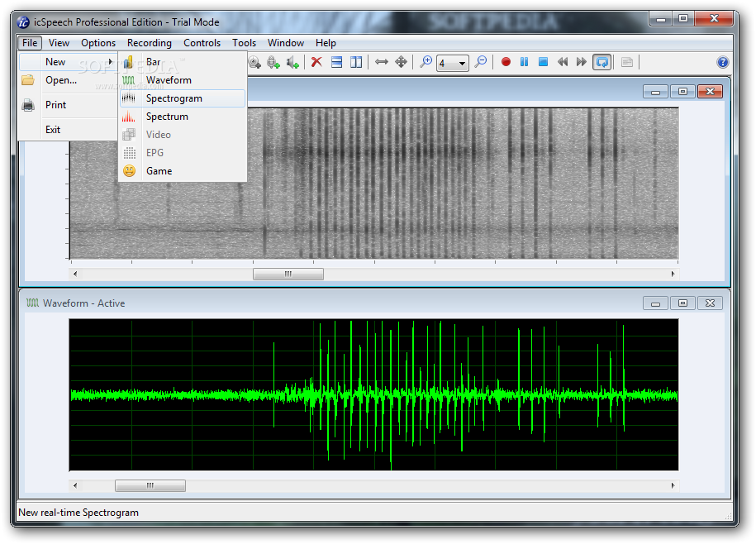Close the spectrogram child window
Image resolution: width=756 pixels, height=544 pixels.
click(x=711, y=91)
